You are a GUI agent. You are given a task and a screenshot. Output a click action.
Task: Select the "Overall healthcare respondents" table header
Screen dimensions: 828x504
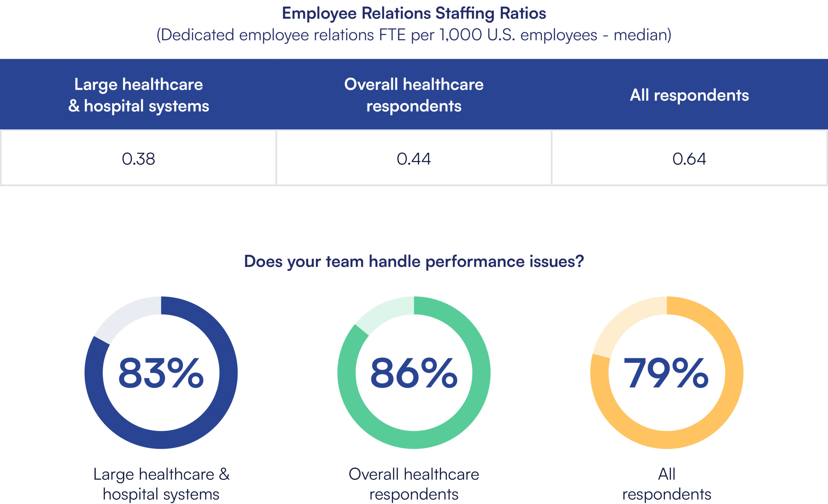(414, 95)
